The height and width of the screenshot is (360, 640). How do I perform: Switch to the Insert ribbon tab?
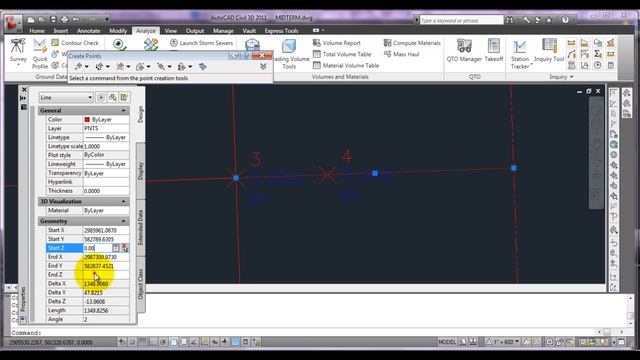click(x=60, y=31)
